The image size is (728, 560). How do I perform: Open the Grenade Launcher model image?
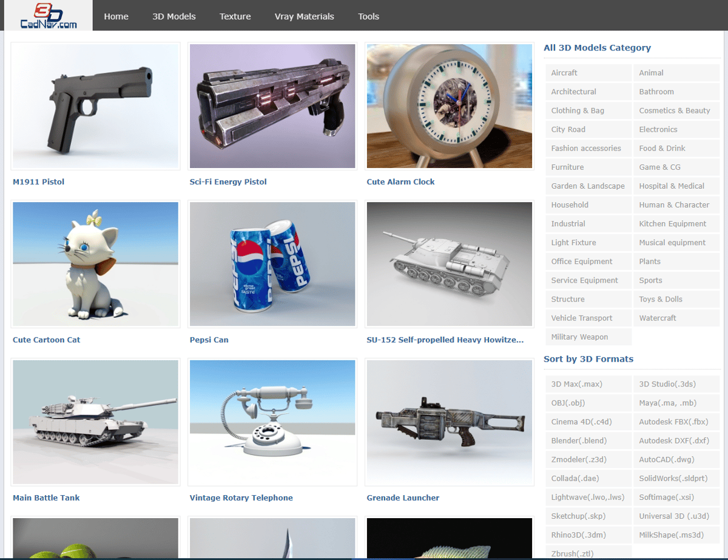pyautogui.click(x=450, y=422)
